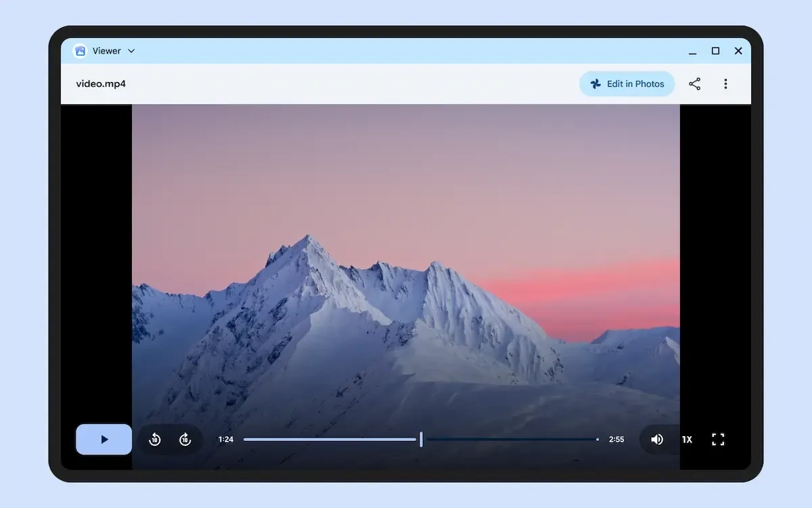
Task: Rewind 10 seconds
Action: coord(155,440)
